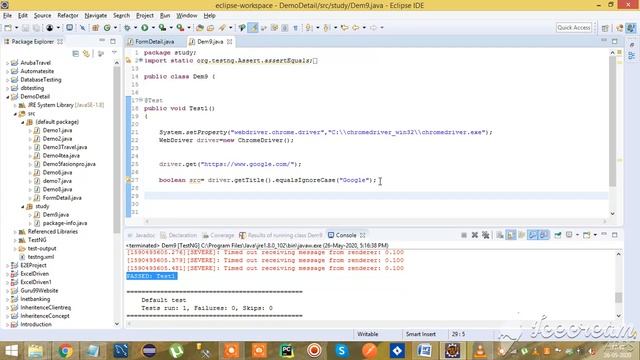The width and height of the screenshot is (640, 360).
Task: Select Dem9.java under study package
Action: [56, 215]
